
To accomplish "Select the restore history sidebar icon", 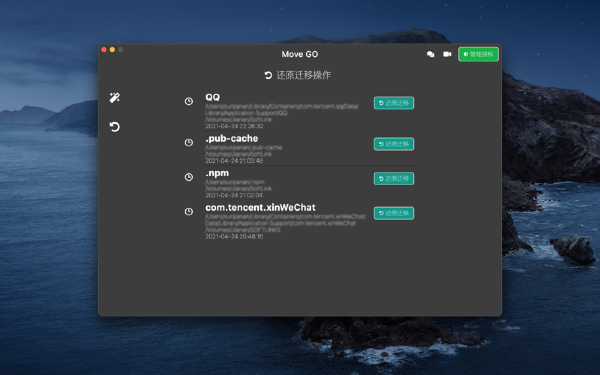I will [114, 127].
